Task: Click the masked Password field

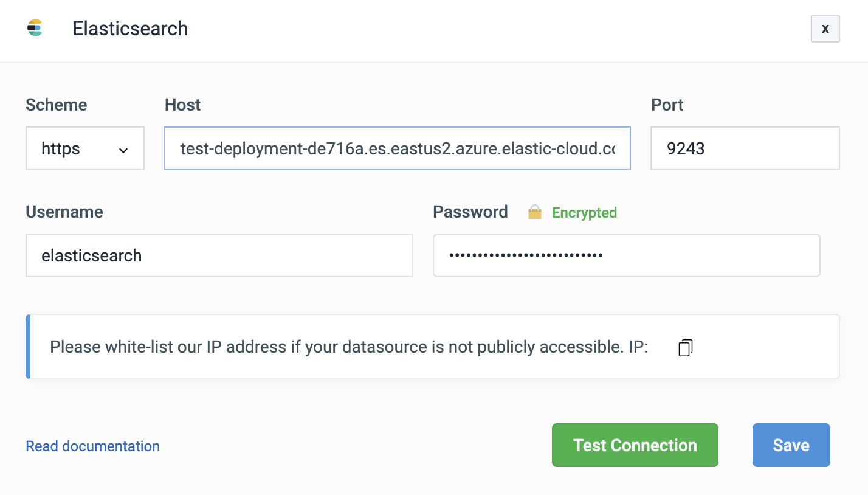Action: (x=626, y=255)
